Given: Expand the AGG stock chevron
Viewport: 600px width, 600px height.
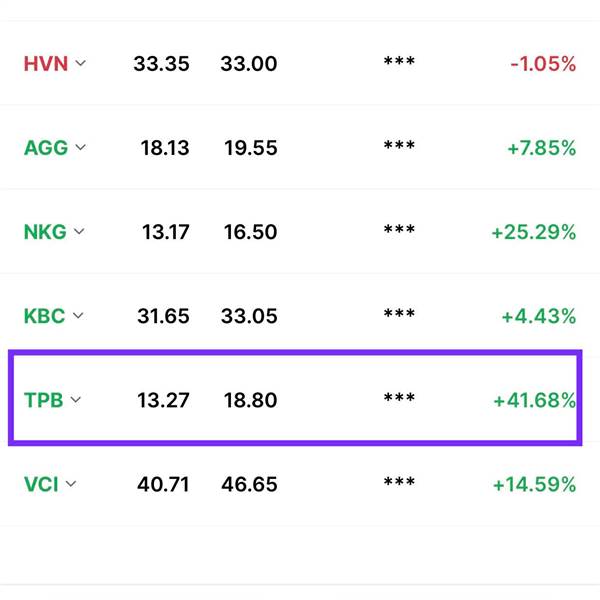Looking at the screenshot, I should (x=80, y=147).
